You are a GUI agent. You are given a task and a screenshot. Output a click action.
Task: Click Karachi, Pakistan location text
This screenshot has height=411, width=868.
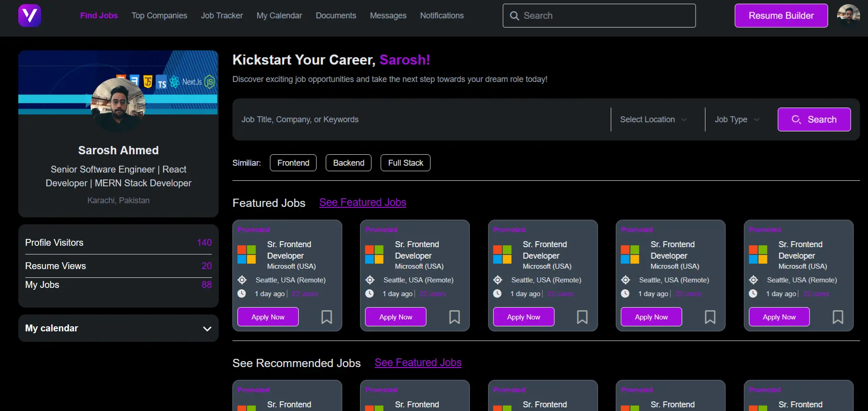[119, 200]
